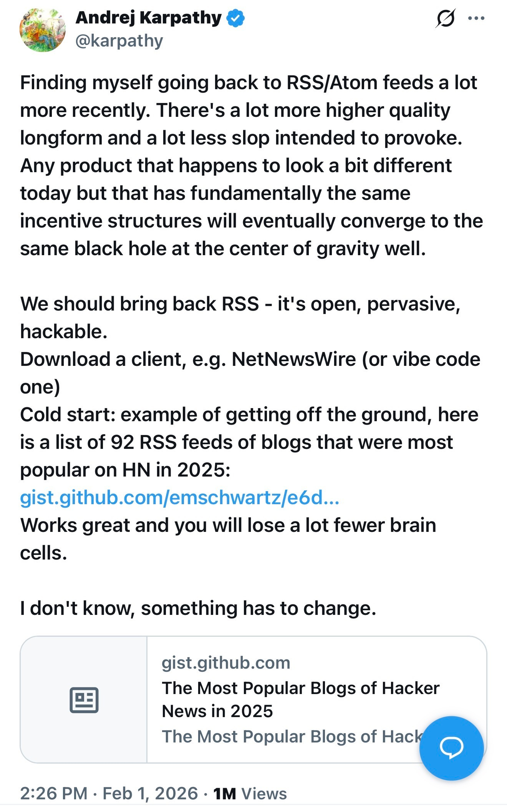Tap the article icon in link card
The image size is (507, 812).
84,700
